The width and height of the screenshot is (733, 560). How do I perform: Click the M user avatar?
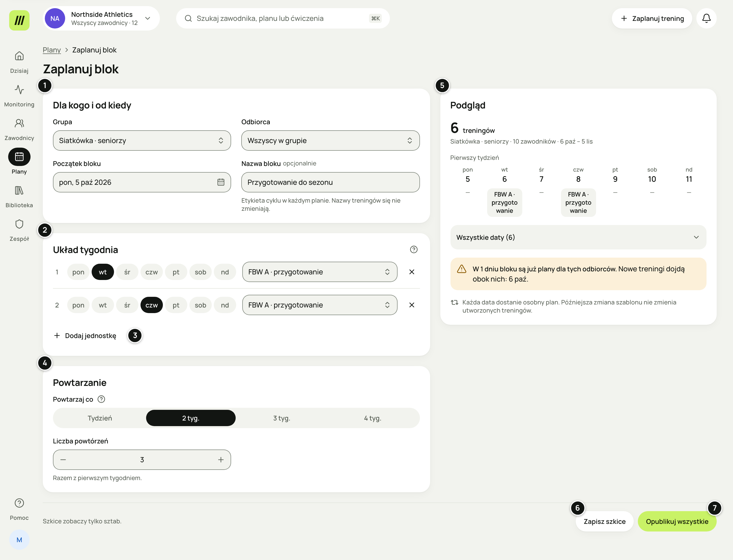click(19, 540)
